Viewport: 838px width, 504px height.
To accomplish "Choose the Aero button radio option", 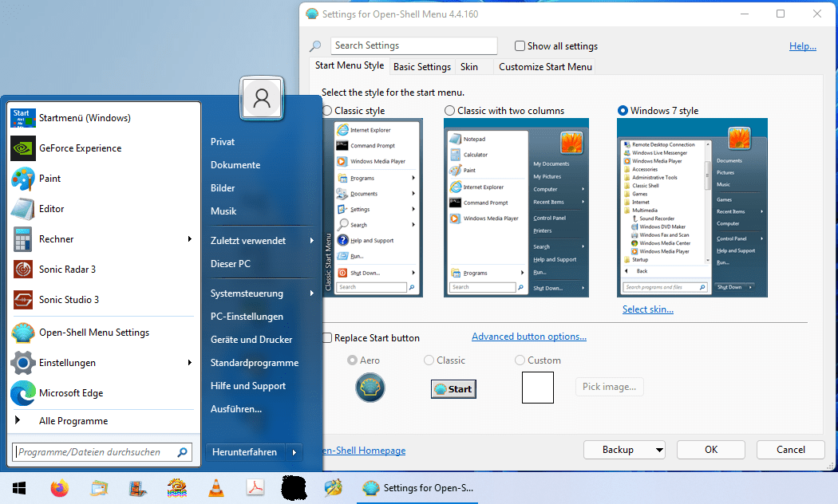I will coord(352,360).
